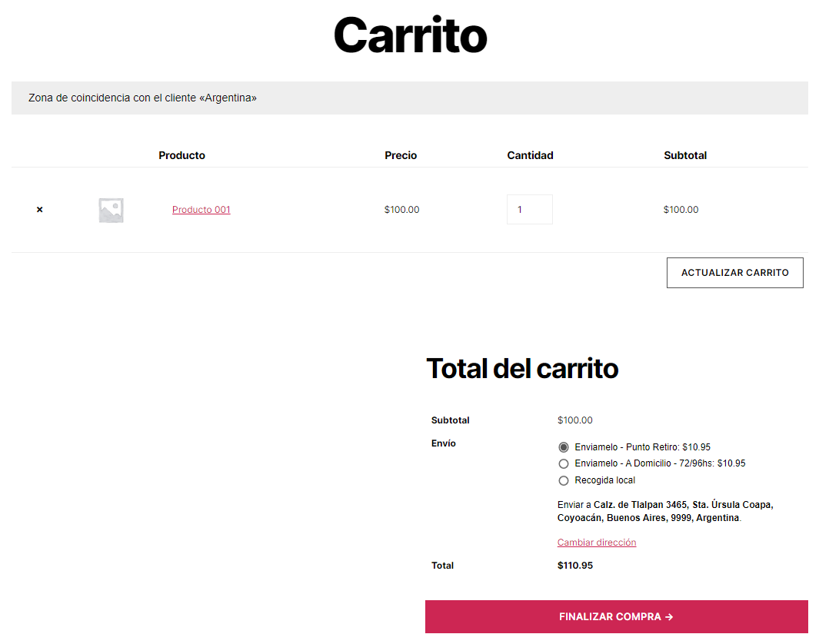This screenshot has height=644, width=819.
Task: Open the Cambiar dirección link
Action: pyautogui.click(x=597, y=543)
